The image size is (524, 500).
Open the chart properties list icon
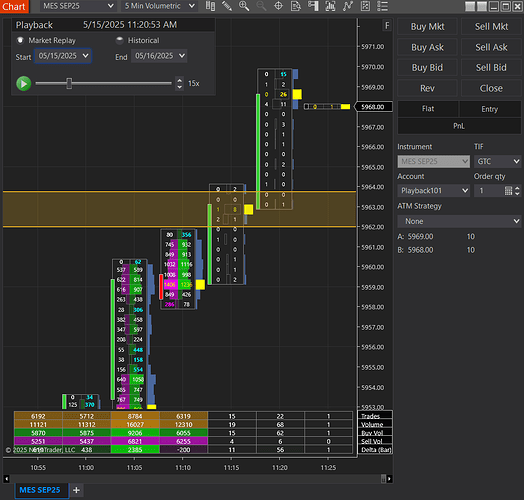(x=382, y=6)
